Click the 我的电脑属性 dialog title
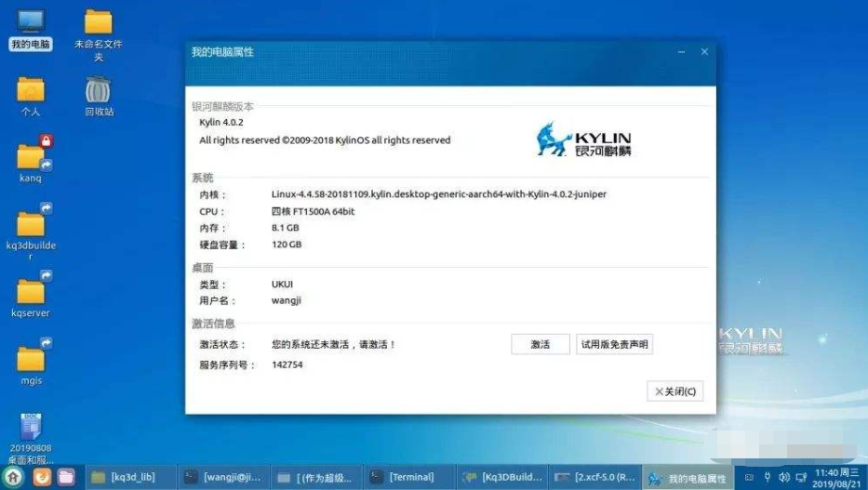868x490 pixels. 222,52
